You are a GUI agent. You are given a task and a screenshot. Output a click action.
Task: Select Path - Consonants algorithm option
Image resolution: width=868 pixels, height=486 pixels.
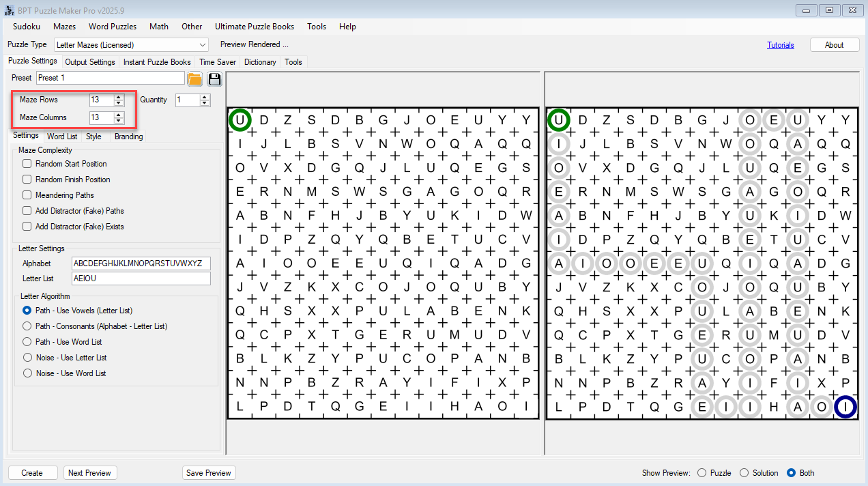(x=27, y=326)
